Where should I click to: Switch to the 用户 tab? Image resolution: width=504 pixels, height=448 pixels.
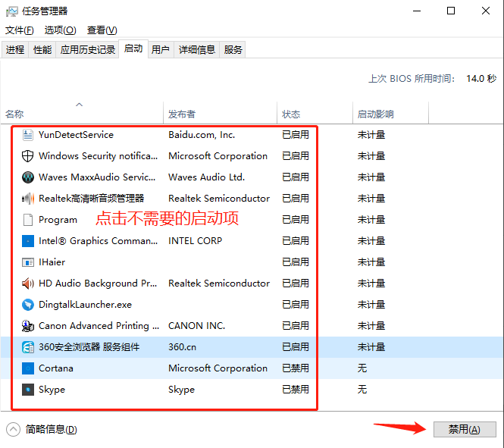(x=161, y=49)
